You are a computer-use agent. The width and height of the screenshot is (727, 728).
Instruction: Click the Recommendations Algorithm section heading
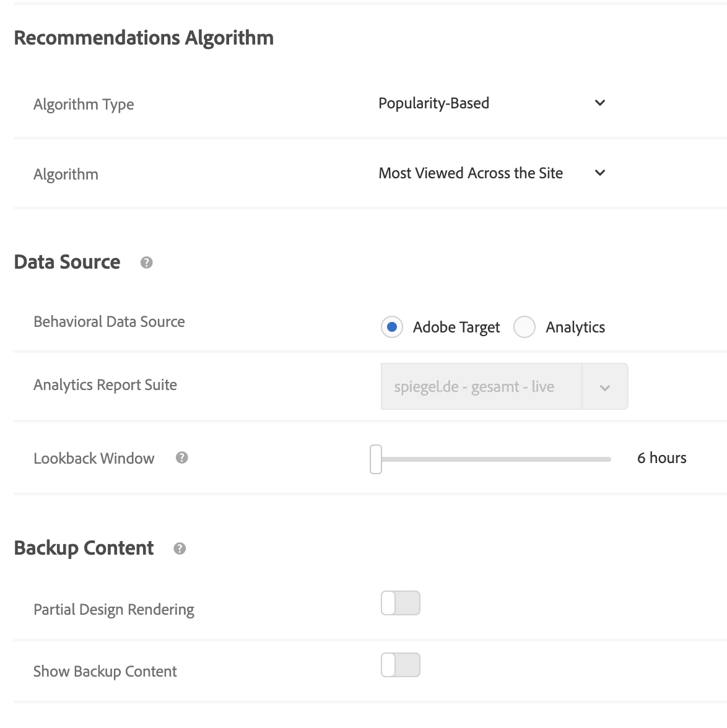coord(144,38)
